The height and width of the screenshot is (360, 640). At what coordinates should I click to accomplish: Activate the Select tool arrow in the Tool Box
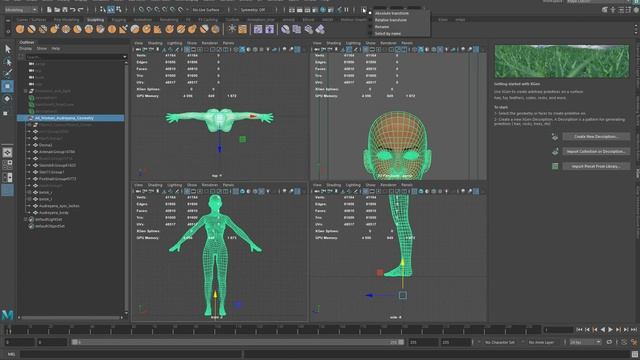click(x=8, y=49)
